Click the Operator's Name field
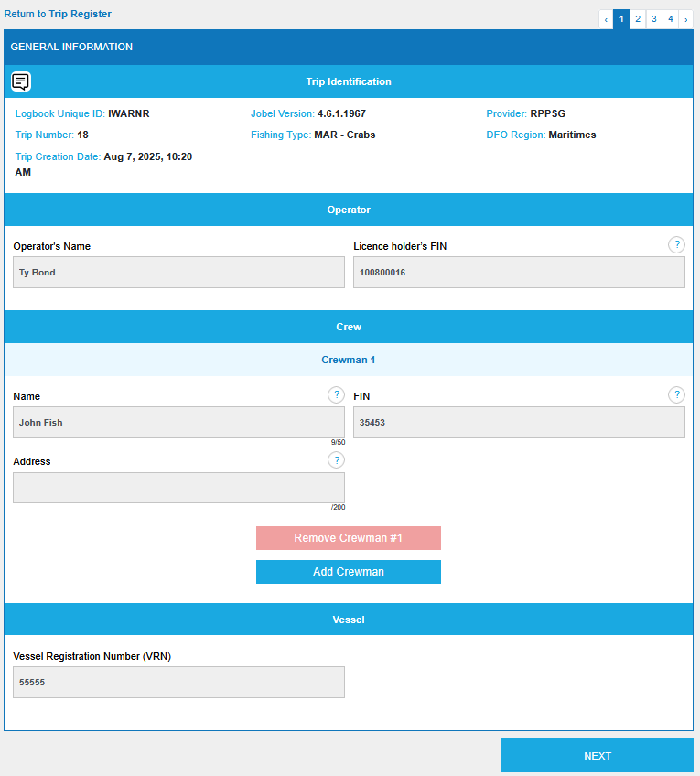700x776 pixels. (178, 273)
